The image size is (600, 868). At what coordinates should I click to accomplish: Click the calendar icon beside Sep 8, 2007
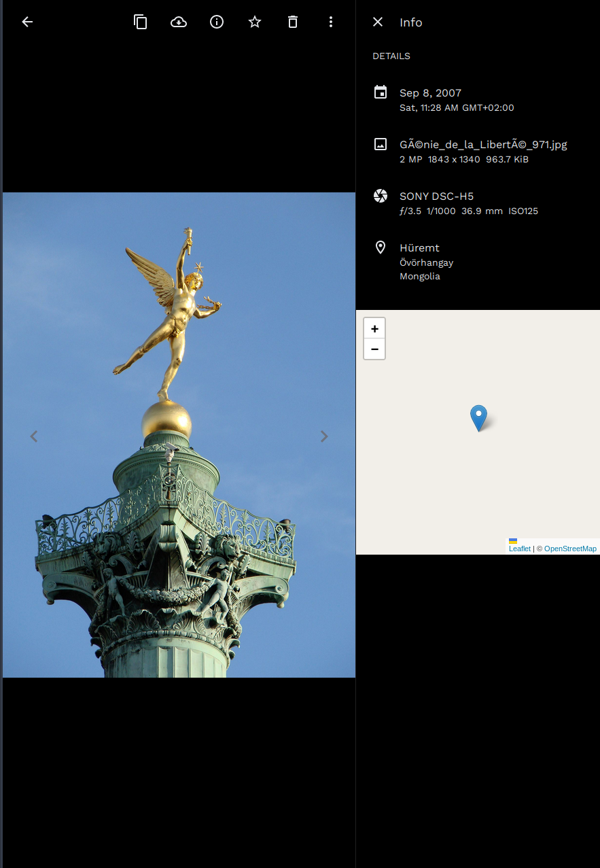click(x=381, y=92)
